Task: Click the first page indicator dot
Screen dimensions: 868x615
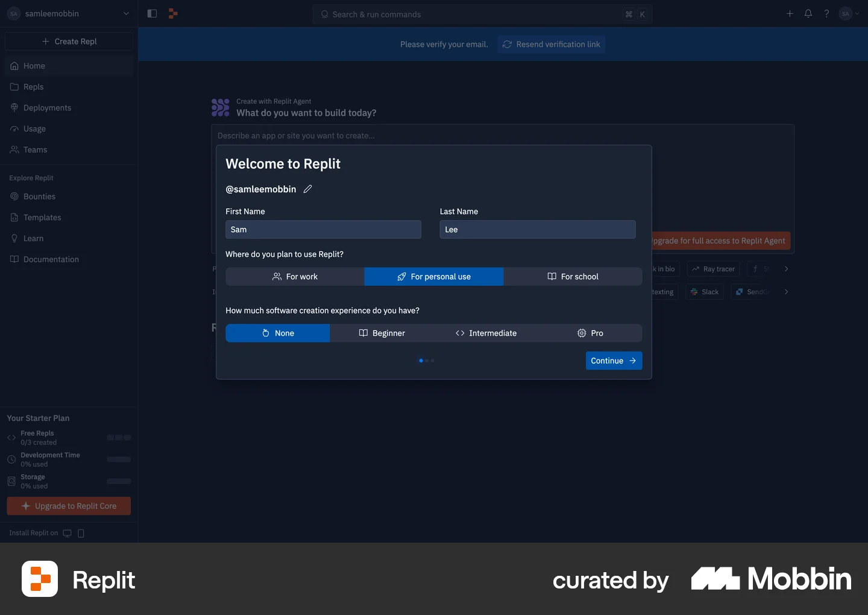Action: (421, 361)
